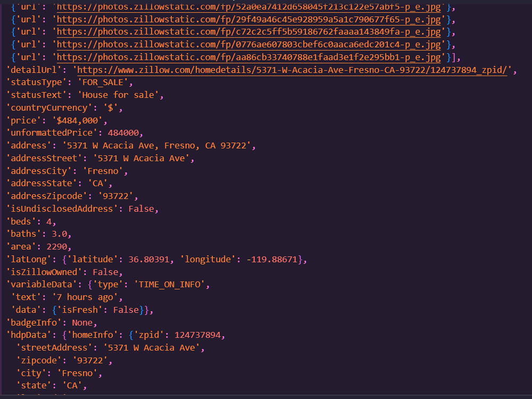The width and height of the screenshot is (532, 399).
Task: Click the 'beds' key
Action: click(21, 221)
